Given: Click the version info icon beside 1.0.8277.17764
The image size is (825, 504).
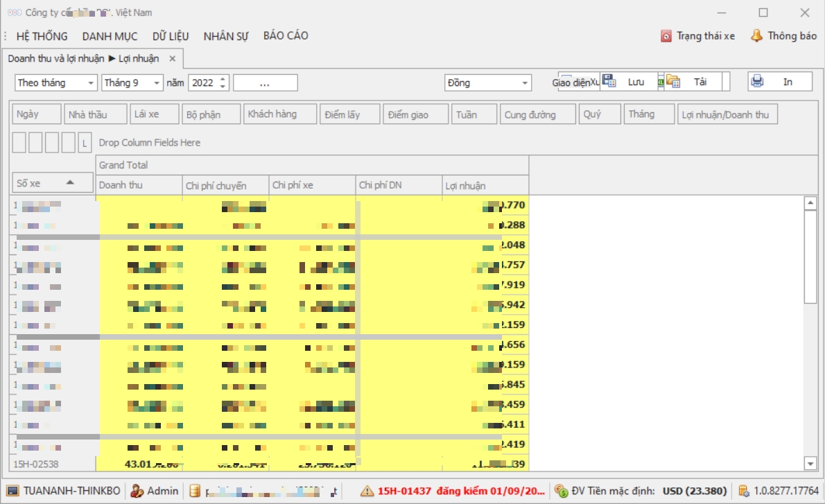Looking at the screenshot, I should [743, 491].
